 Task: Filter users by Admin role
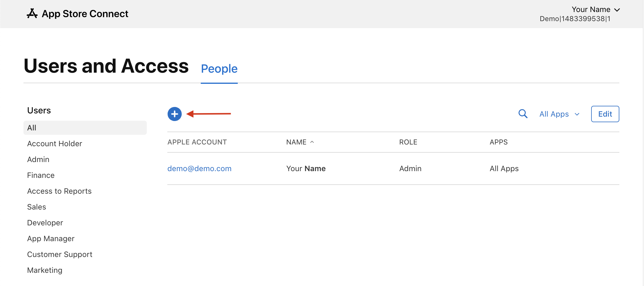[x=38, y=159]
